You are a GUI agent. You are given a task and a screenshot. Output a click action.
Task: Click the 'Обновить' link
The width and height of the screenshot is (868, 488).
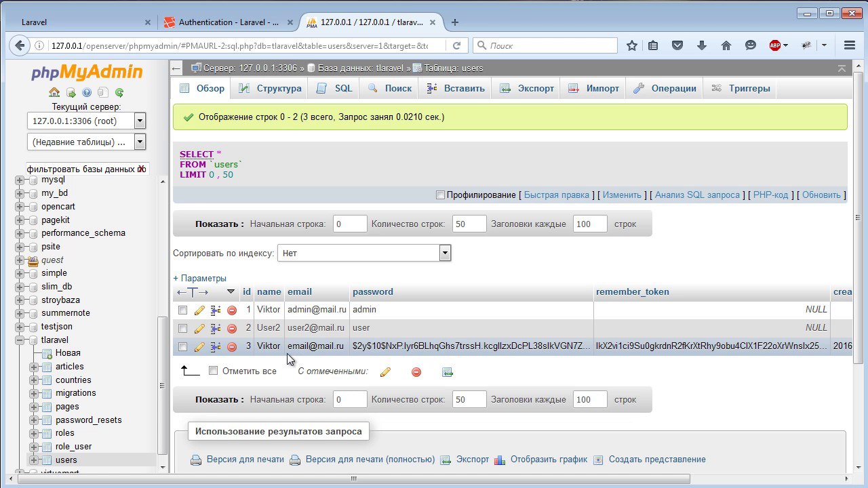(x=821, y=195)
